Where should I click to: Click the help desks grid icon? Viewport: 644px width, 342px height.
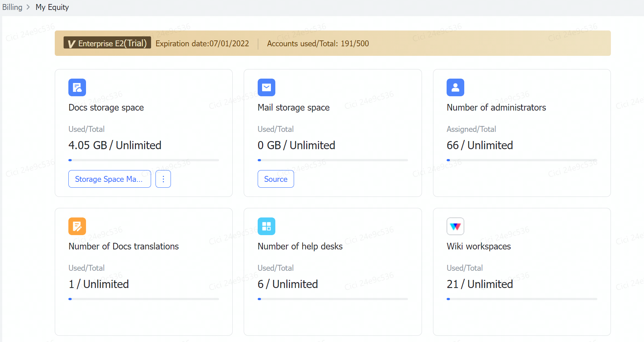[x=266, y=226]
